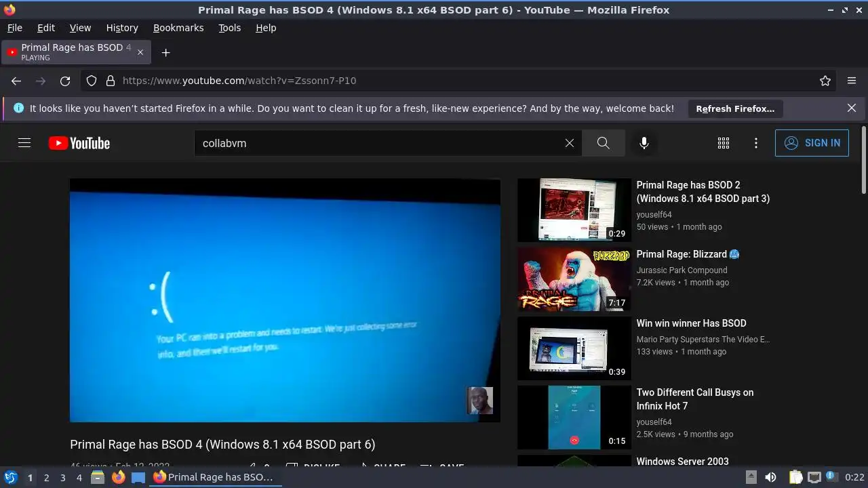The height and width of the screenshot is (488, 868).
Task: Open 'Two Different Call Busys' video title
Action: click(695, 399)
